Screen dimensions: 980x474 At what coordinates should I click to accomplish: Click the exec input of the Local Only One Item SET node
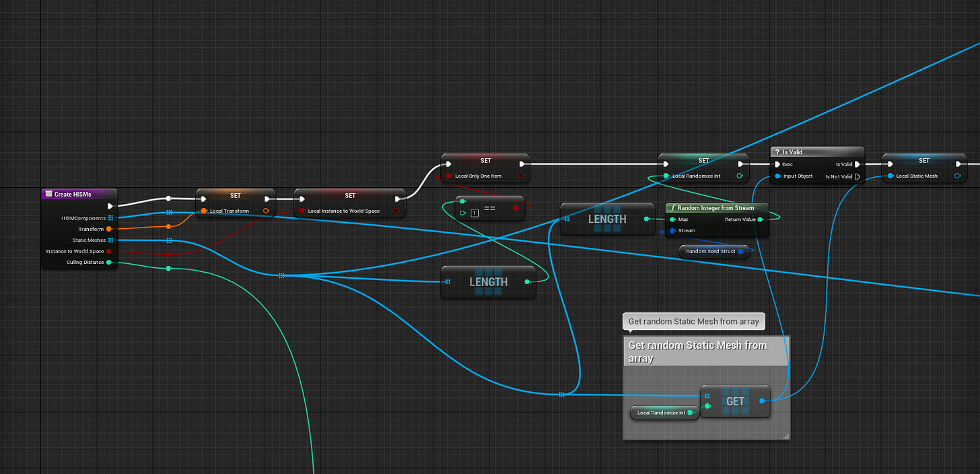[x=450, y=163]
